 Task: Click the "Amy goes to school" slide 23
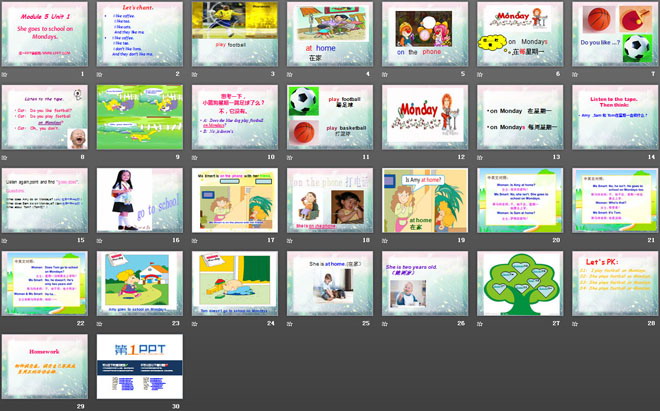pyautogui.click(x=139, y=283)
